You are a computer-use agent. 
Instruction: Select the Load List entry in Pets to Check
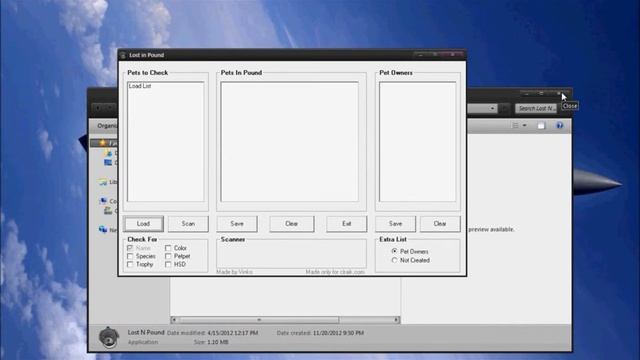tap(140, 86)
